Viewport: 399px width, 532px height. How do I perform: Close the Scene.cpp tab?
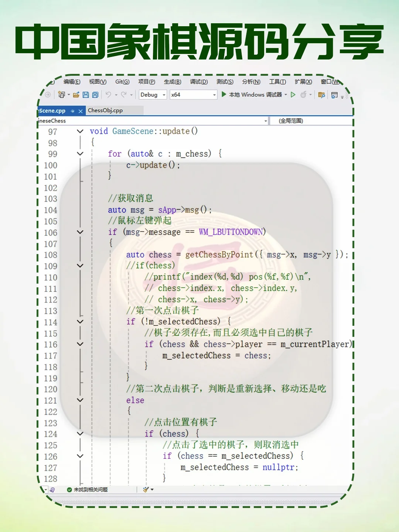81,111
